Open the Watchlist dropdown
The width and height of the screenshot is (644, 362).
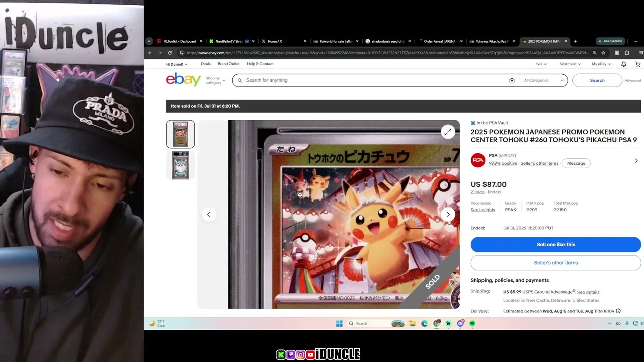click(570, 64)
